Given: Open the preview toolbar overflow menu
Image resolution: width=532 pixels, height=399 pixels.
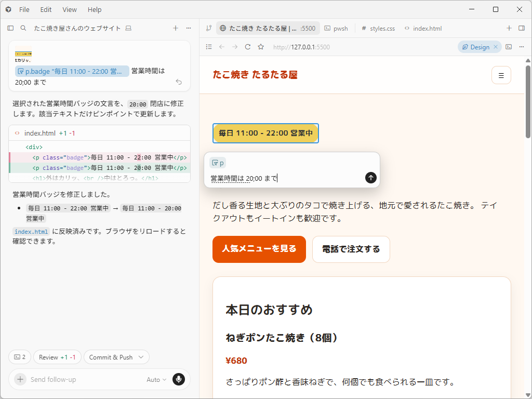Looking at the screenshot, I should [x=521, y=47].
